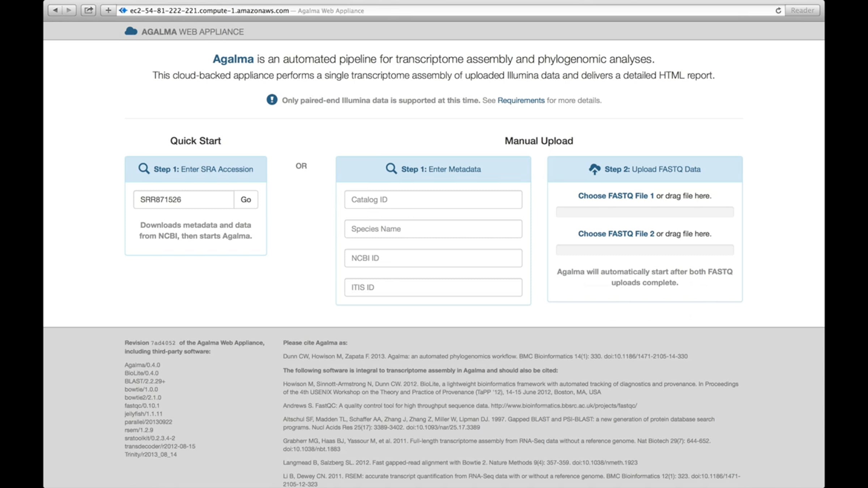Focus the Species Name field
Screen dimensions: 868x488
tap(433, 229)
